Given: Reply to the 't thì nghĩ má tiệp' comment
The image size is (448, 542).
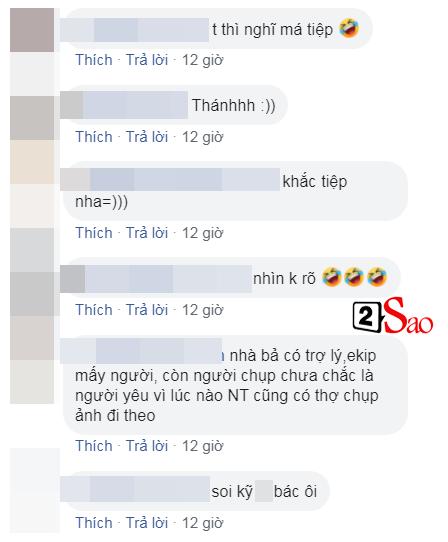Looking at the screenshot, I should click(147, 60).
